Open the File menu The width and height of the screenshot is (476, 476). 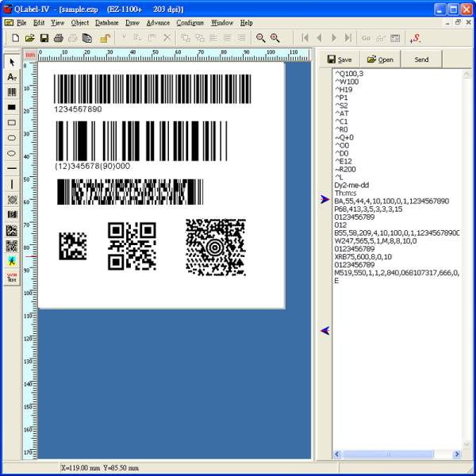point(21,23)
